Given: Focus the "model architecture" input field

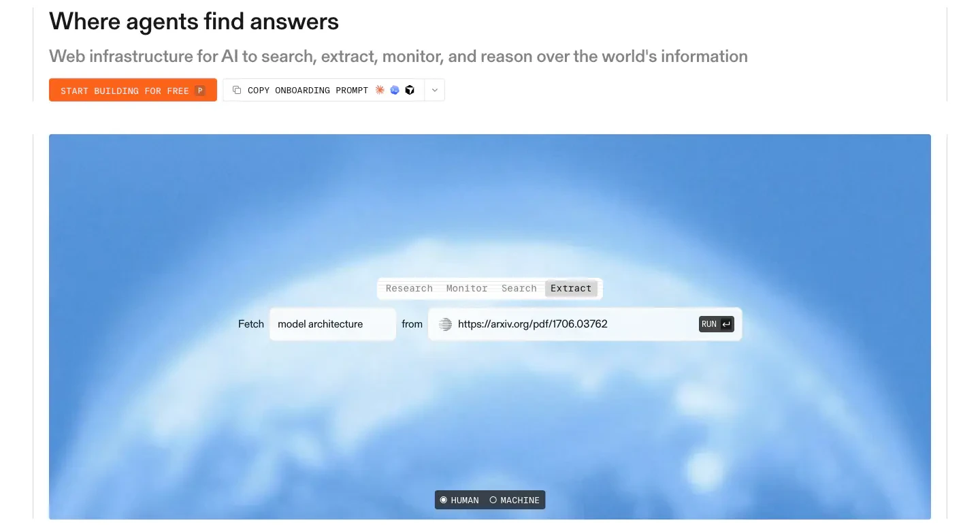Looking at the screenshot, I should (x=333, y=324).
